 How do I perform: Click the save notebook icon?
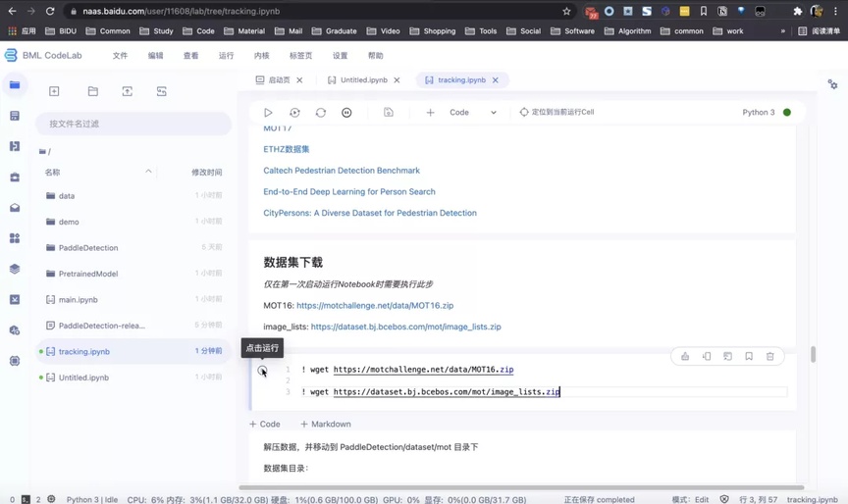(x=389, y=113)
